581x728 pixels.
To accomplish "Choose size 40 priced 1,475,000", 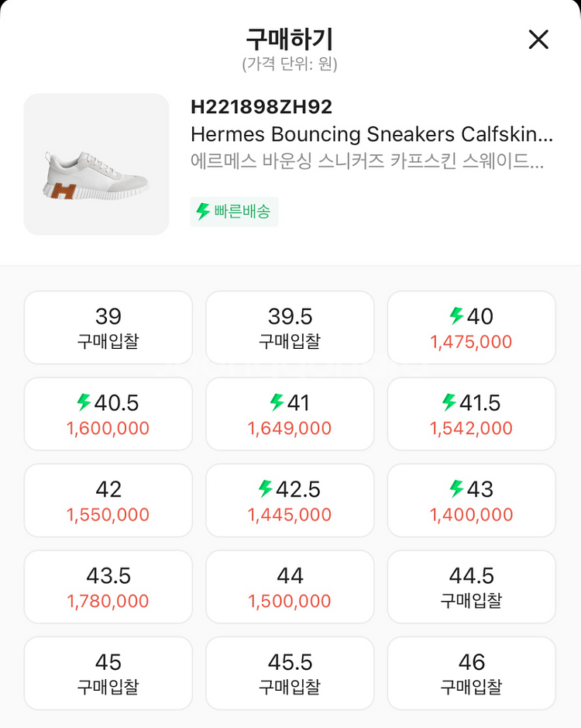I will point(471,328).
